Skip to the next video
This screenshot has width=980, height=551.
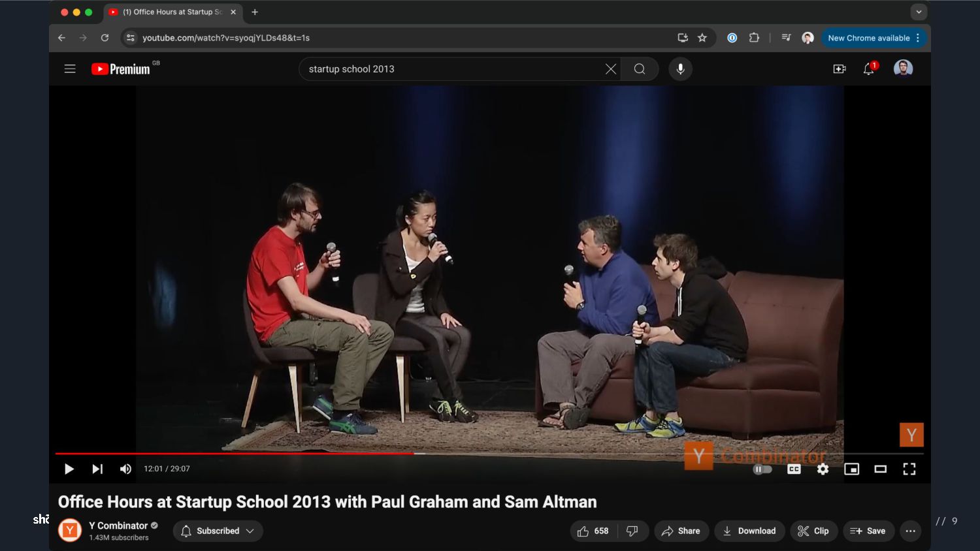click(97, 469)
